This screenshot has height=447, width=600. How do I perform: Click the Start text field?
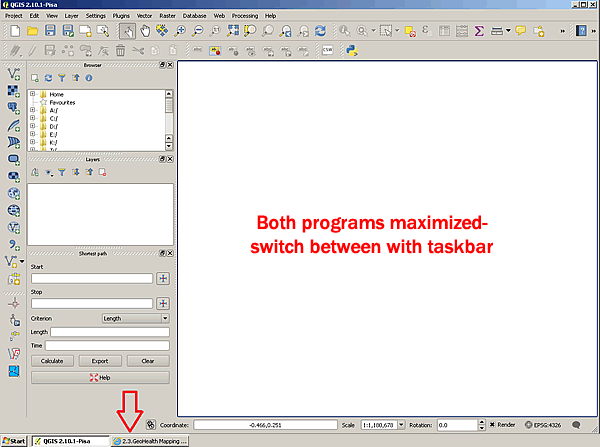[92, 278]
